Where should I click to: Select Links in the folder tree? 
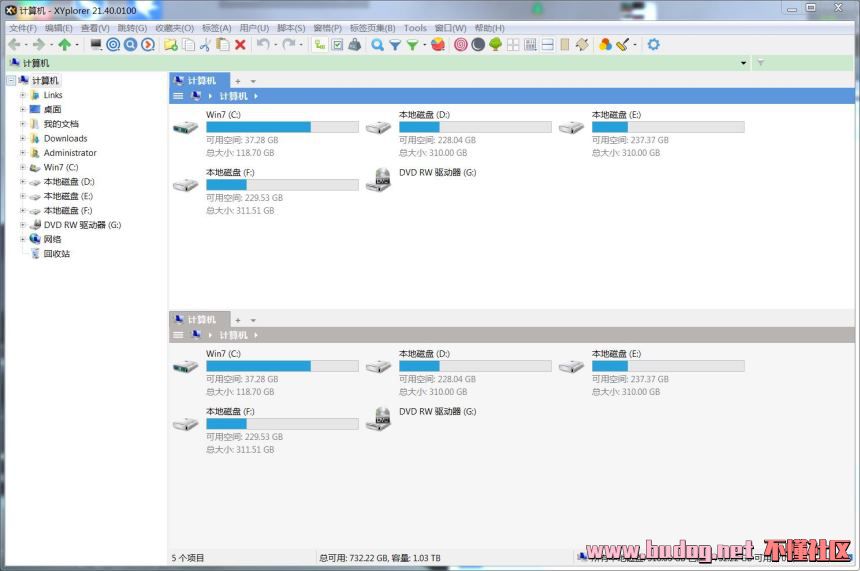tap(53, 95)
